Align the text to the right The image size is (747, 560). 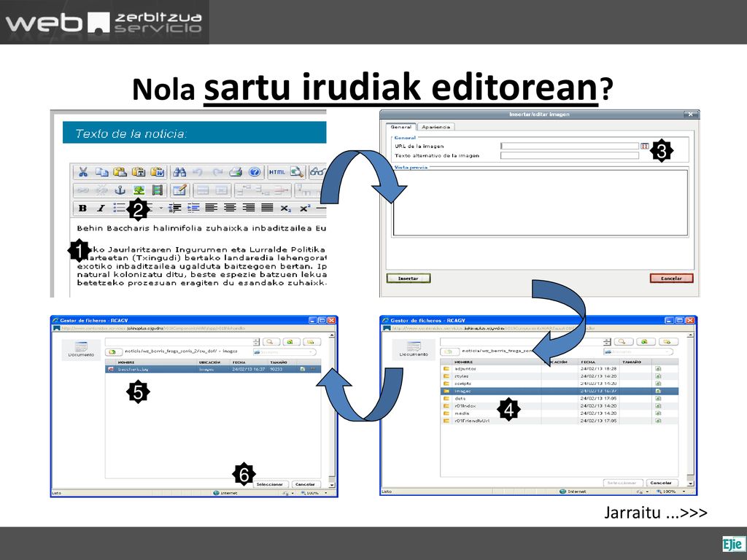249,208
